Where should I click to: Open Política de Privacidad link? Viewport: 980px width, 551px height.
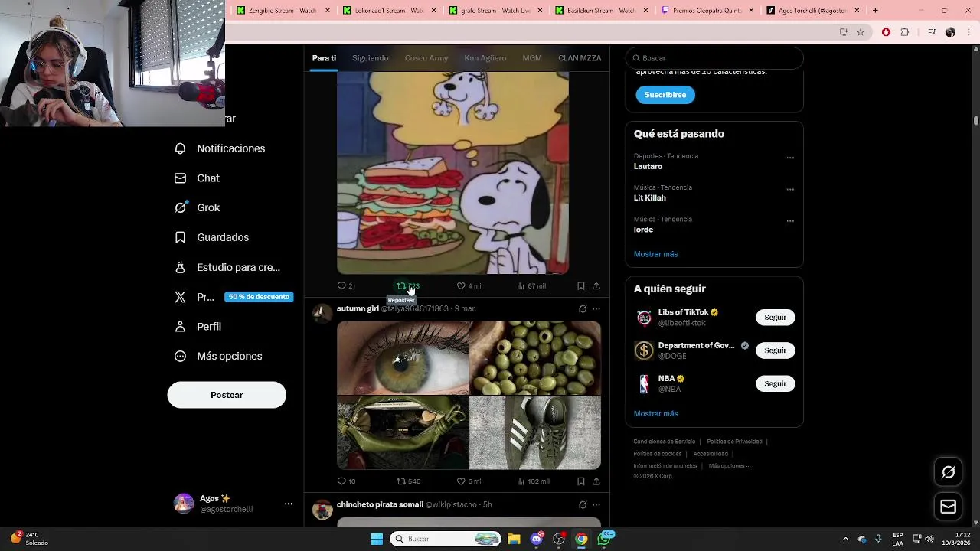pyautogui.click(x=734, y=442)
